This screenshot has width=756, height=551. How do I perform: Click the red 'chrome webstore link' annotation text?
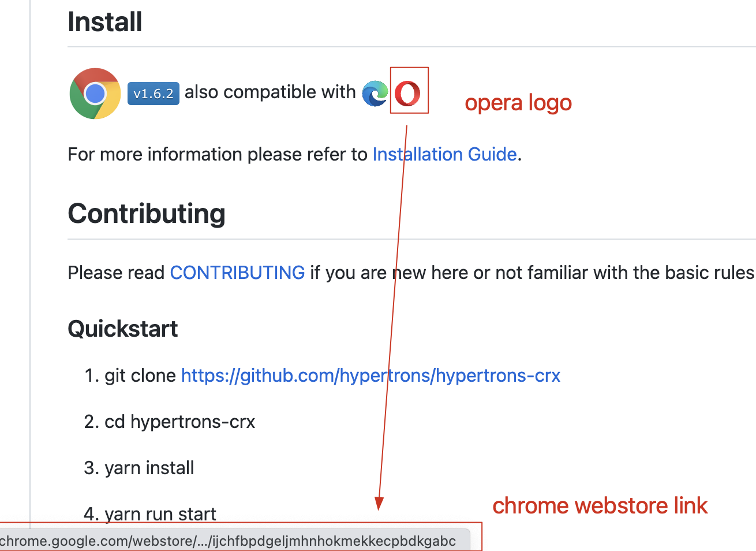pos(600,505)
